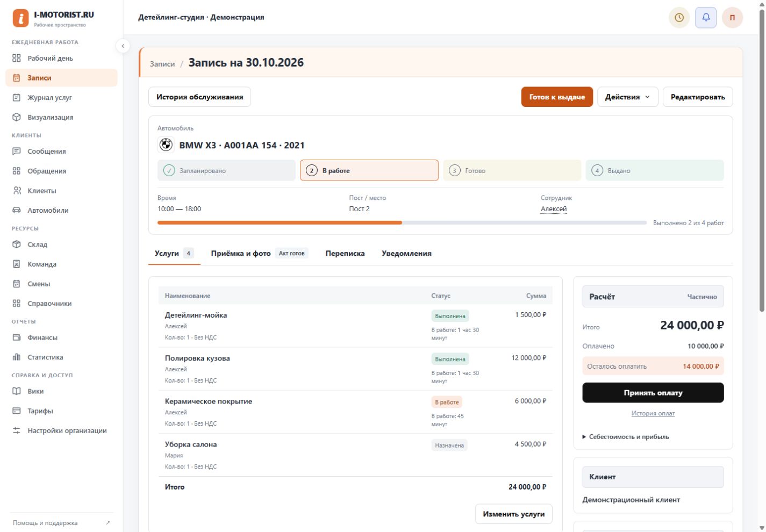Open Рабочий день dashboard icon
Image resolution: width=766 pixels, height=532 pixels.
tap(17, 58)
